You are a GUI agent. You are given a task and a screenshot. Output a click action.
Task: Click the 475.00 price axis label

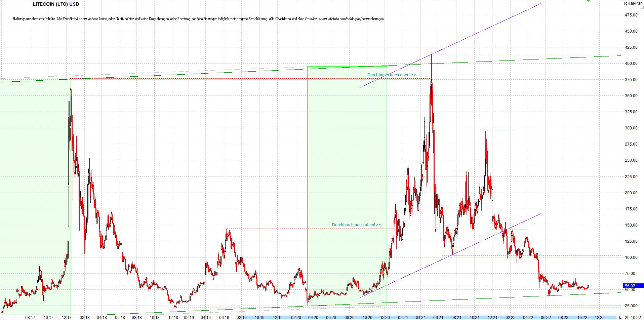631,15
